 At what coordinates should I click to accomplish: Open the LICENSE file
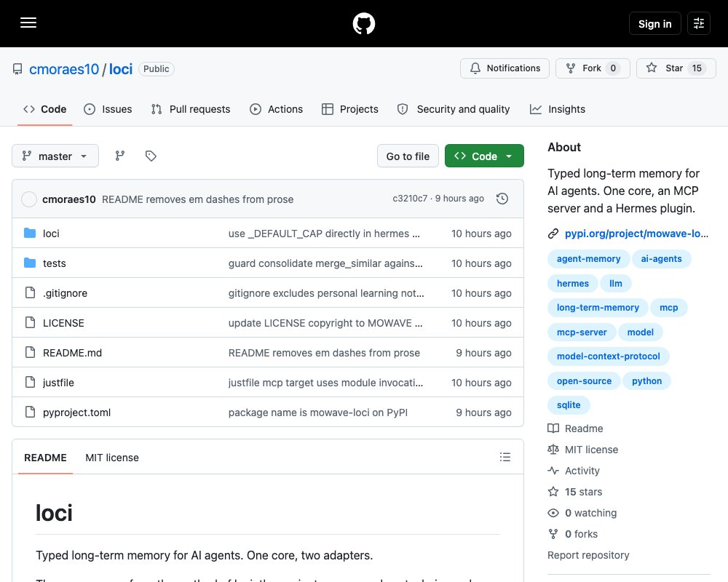click(x=63, y=323)
